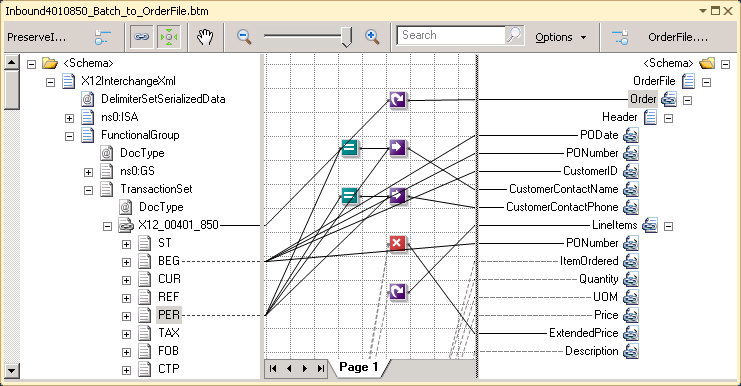
Task: Collapse the X12InterchangeXml node
Action: tap(50, 82)
